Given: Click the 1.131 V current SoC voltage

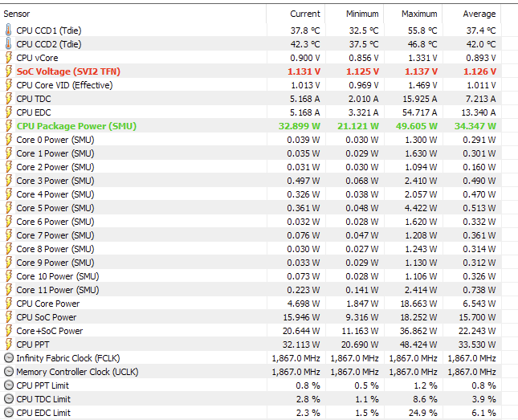Looking at the screenshot, I should pos(304,71).
